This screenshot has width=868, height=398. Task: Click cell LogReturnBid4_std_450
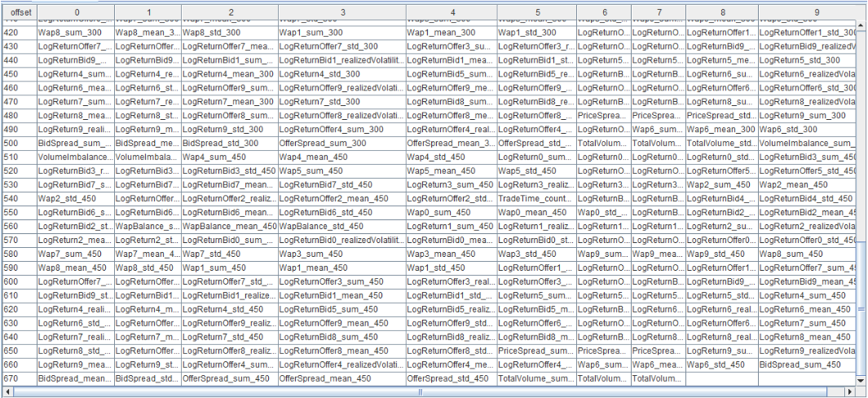click(808, 198)
